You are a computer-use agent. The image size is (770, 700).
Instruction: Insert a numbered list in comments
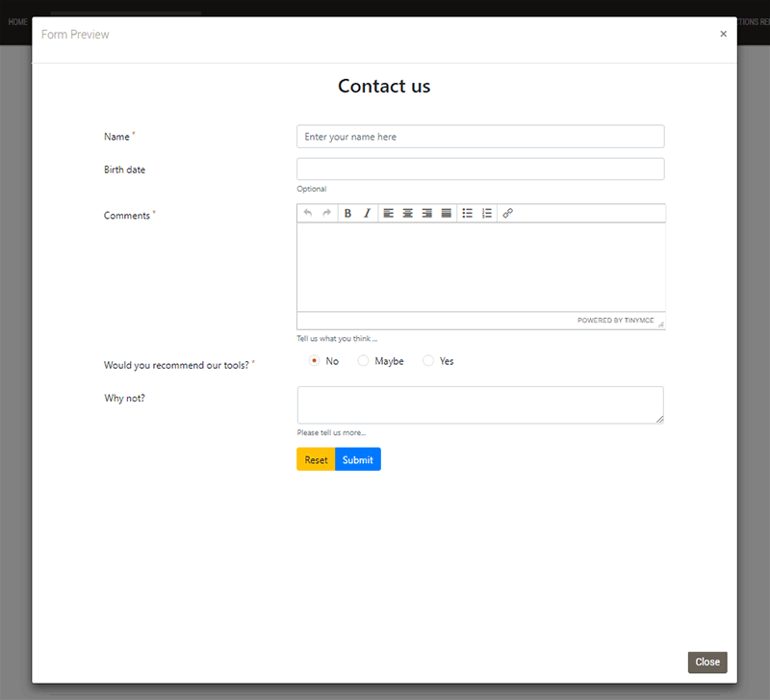click(x=487, y=214)
